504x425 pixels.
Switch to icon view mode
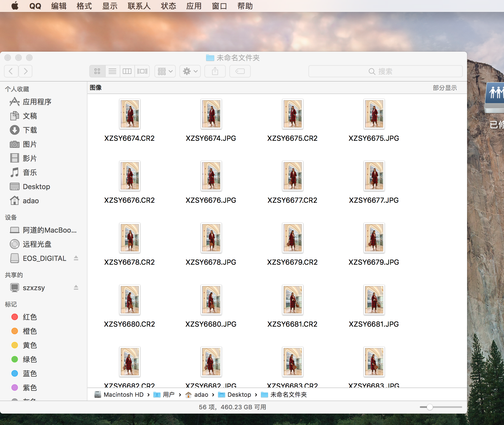(x=97, y=71)
